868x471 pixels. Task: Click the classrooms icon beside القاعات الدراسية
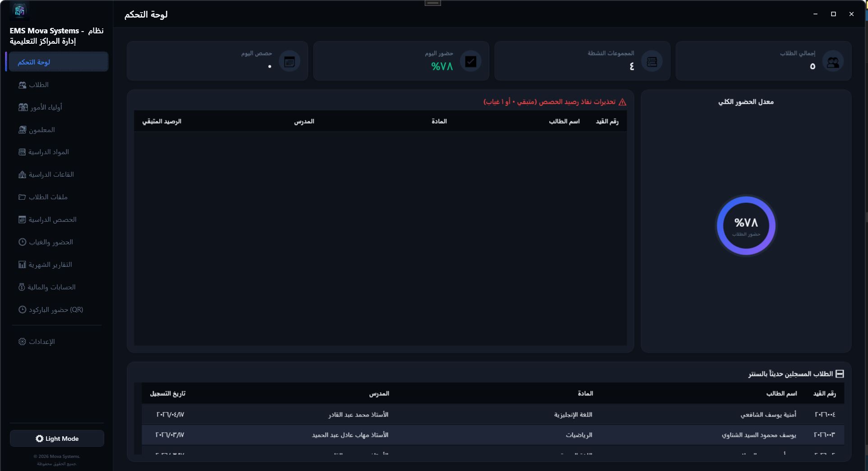22,174
